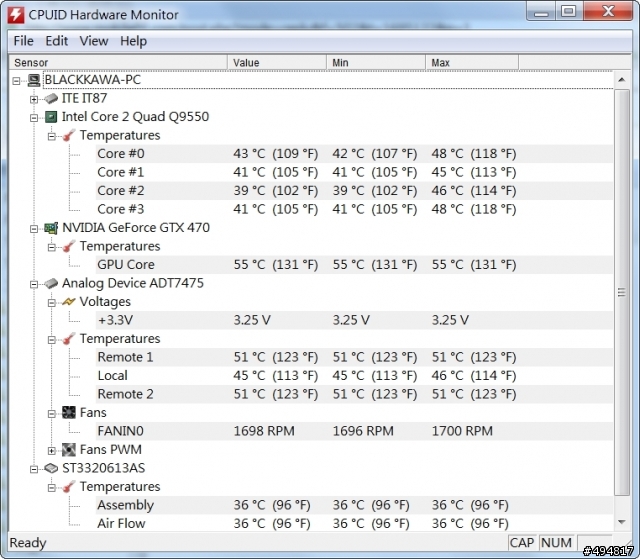The height and width of the screenshot is (559, 640).
Task: Select the Core #3 temperature row
Action: coord(354,209)
